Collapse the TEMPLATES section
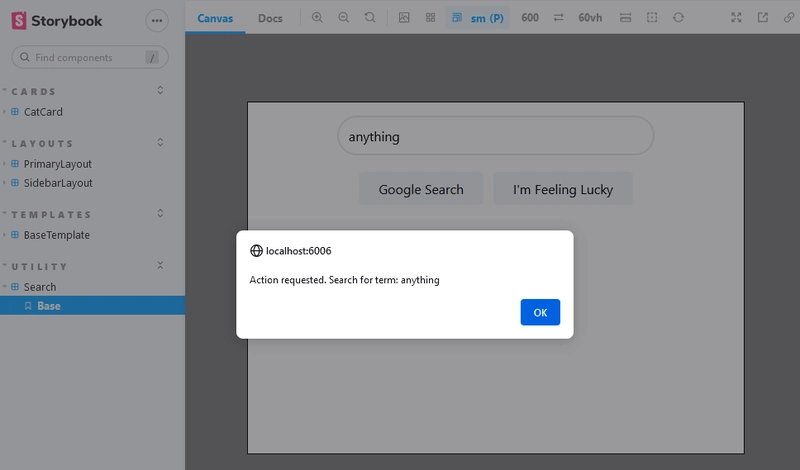800x470 pixels. click(x=52, y=215)
